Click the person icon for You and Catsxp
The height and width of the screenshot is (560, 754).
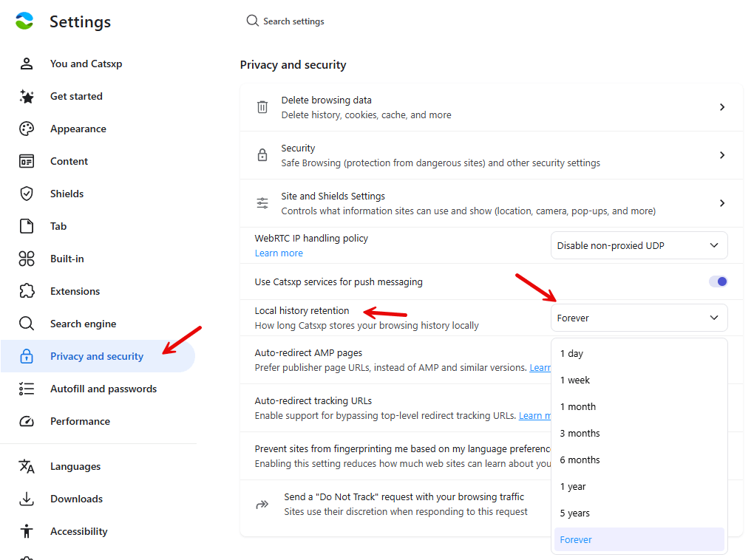tap(27, 64)
